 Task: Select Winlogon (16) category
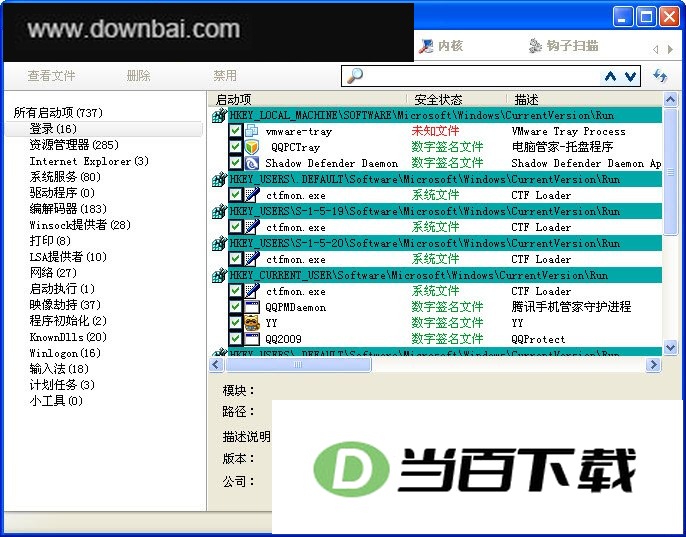(65, 353)
